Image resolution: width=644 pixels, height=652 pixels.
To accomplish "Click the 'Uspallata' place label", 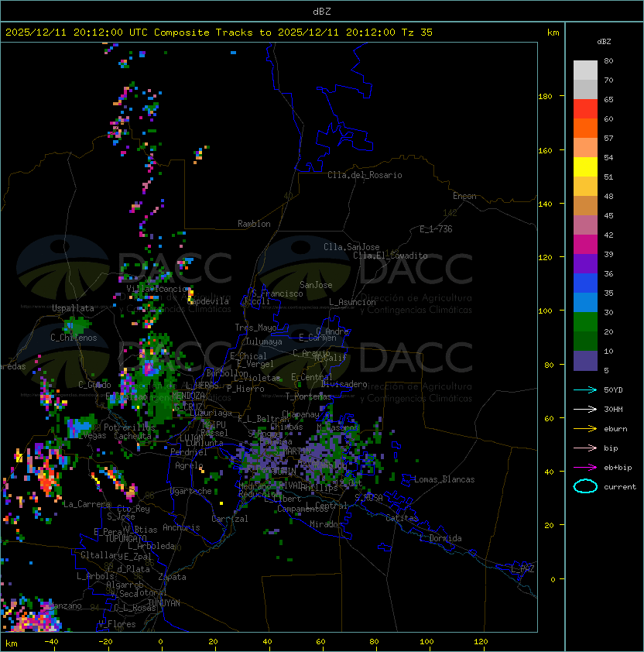I will (73, 308).
